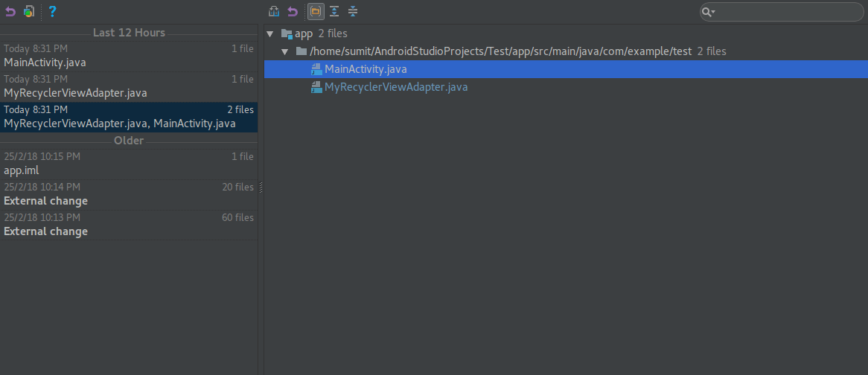Click the Collapse All icon
The height and width of the screenshot is (375, 868).
point(353,11)
